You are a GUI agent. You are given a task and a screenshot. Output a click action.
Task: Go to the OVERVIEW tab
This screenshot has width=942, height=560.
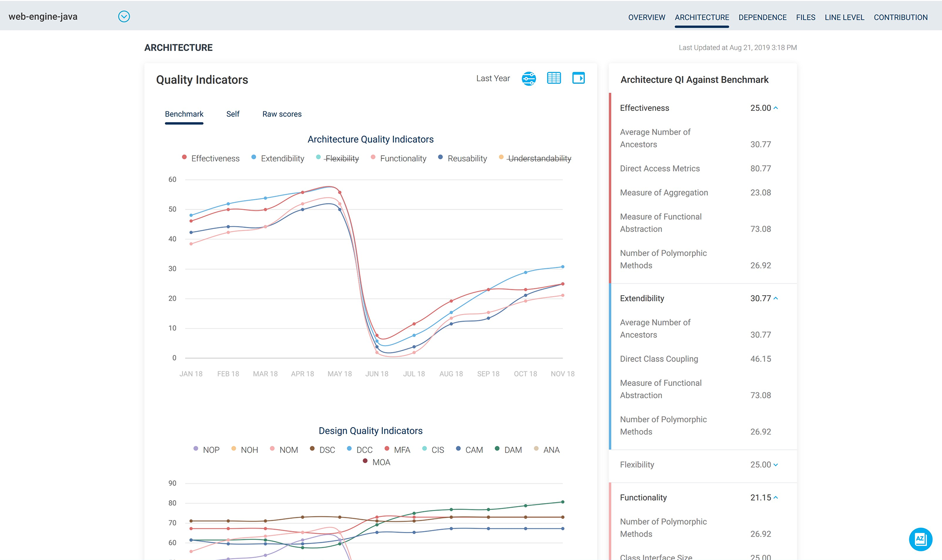tap(647, 17)
